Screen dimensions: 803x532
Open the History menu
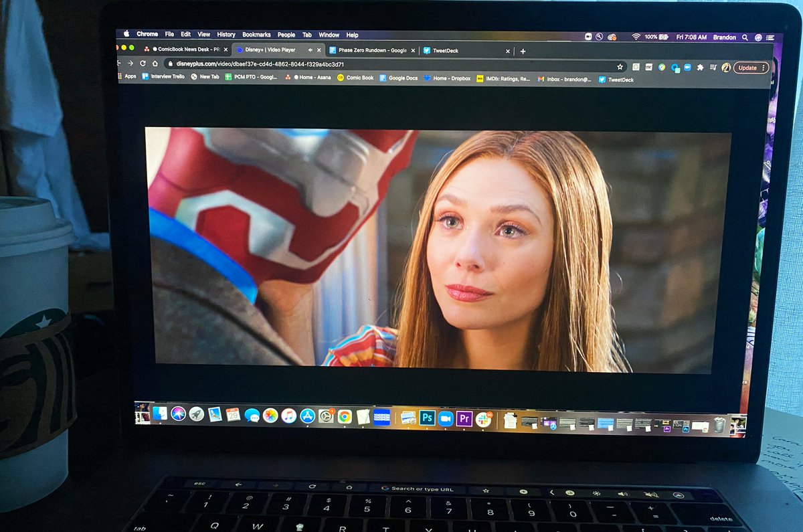tap(226, 35)
